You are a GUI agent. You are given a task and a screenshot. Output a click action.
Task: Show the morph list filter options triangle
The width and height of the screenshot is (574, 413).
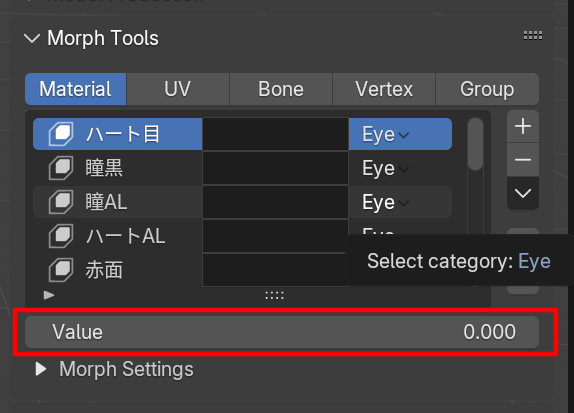click(x=49, y=295)
